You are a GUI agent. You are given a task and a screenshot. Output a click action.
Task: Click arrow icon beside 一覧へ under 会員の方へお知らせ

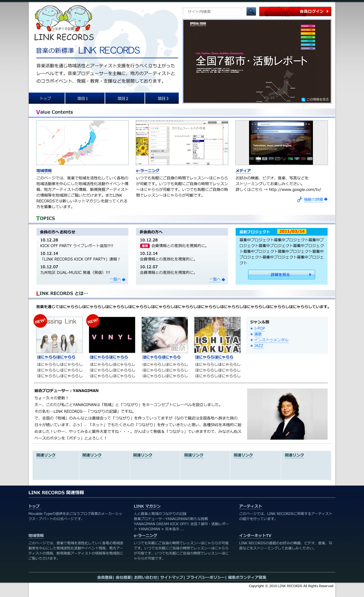[x=124, y=280]
